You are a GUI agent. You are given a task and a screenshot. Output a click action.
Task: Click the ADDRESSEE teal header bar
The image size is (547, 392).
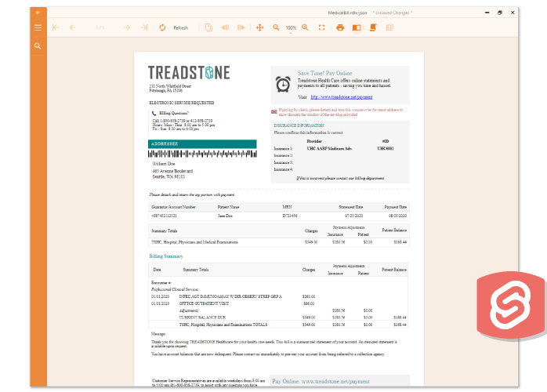(x=202, y=143)
